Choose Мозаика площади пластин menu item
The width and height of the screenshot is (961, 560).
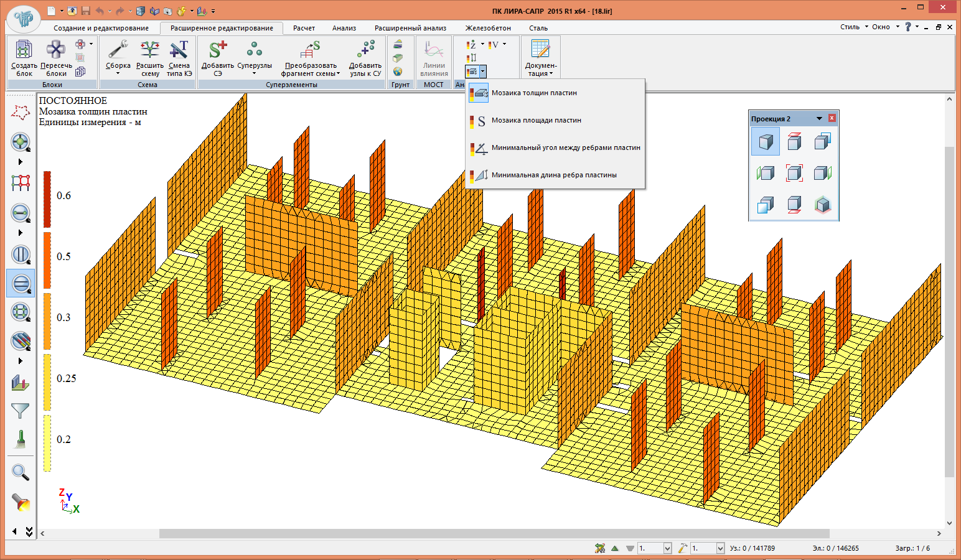pos(536,121)
